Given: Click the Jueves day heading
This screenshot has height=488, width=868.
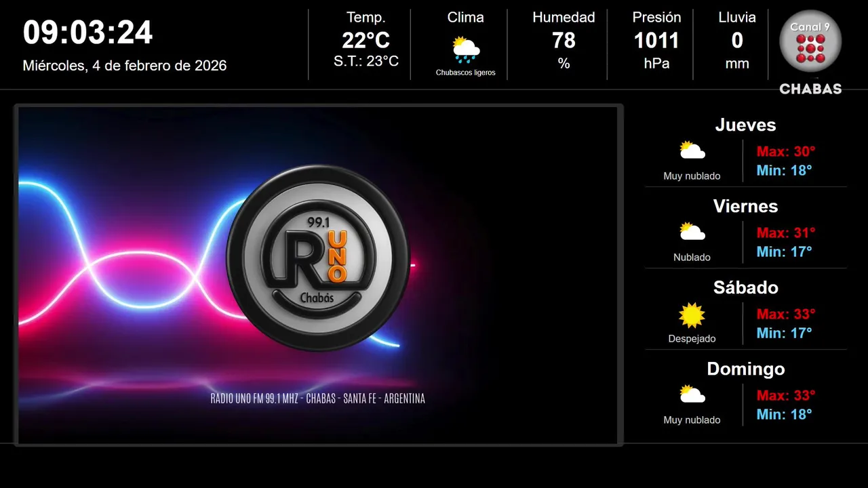Looking at the screenshot, I should coord(745,125).
